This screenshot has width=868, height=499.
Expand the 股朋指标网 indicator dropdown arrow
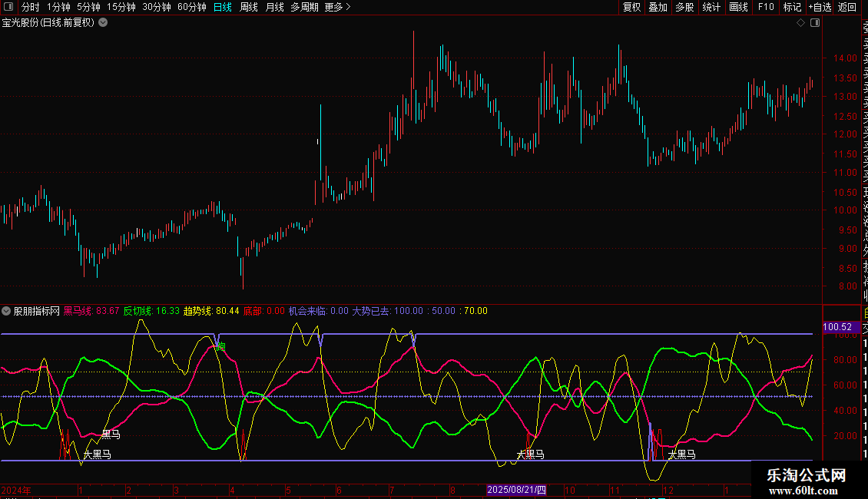click(x=7, y=312)
